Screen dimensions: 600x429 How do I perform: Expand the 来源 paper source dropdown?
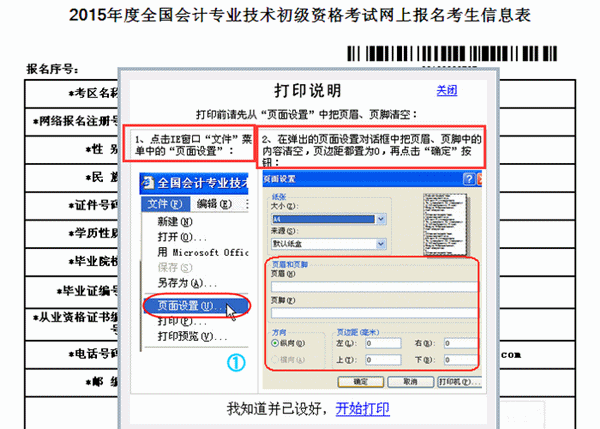[x=379, y=242]
